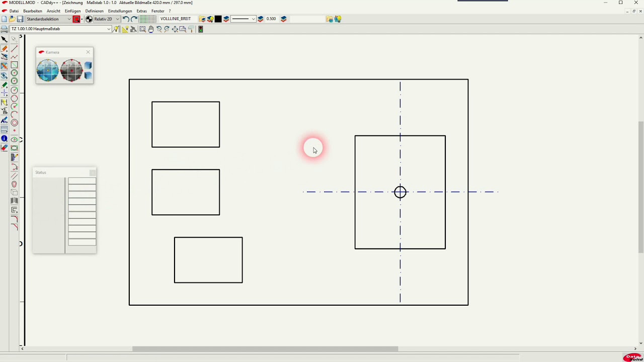
Task: Click the print icon in second toolbar
Action: pos(4,29)
